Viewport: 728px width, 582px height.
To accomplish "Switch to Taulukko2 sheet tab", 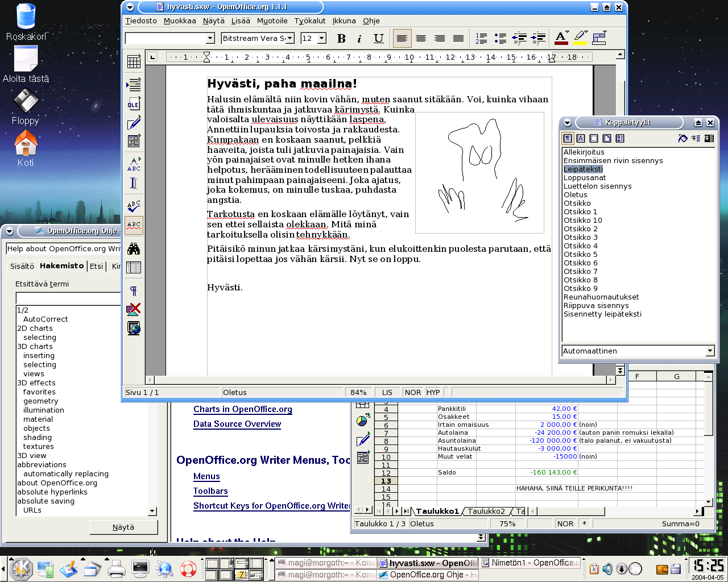I will coord(486,511).
